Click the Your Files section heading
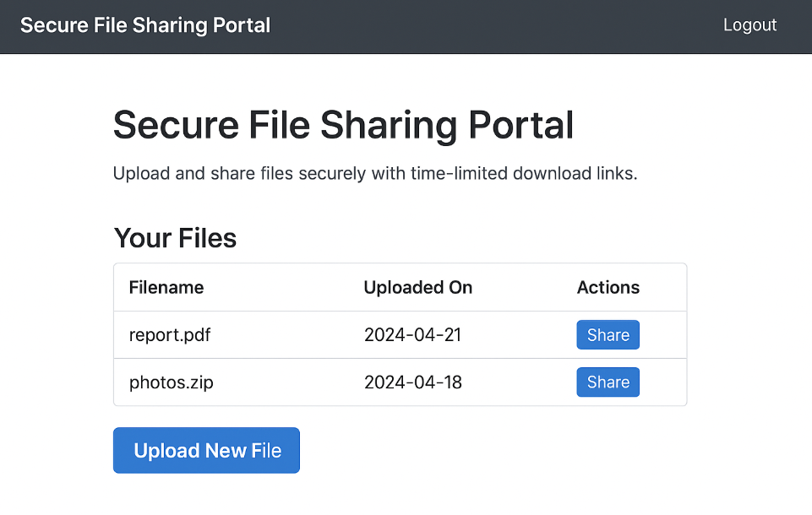Screen dimensions: 812x515 (175, 238)
